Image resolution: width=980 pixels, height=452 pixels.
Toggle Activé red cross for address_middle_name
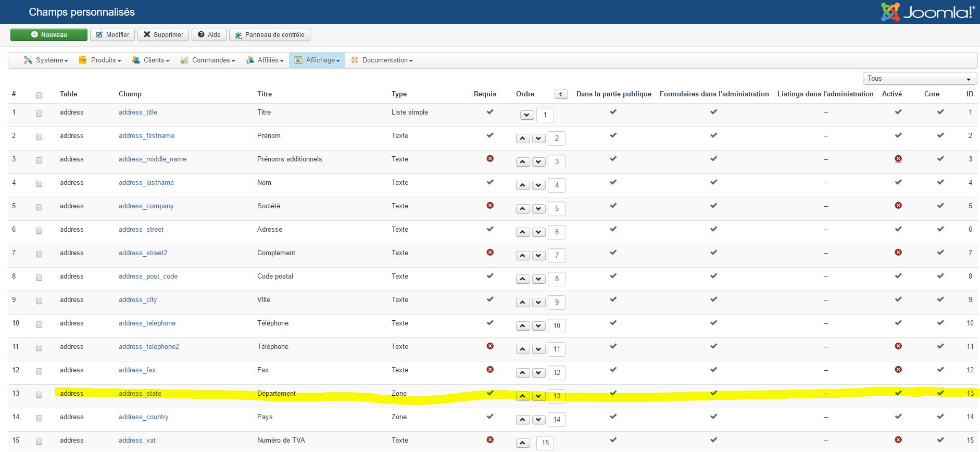point(898,159)
